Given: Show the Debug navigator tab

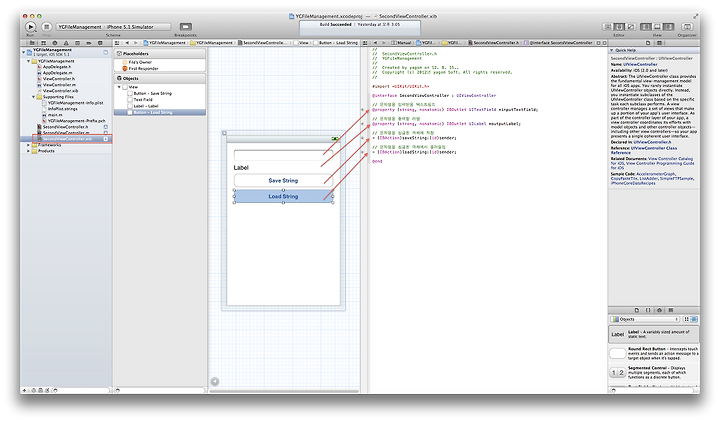Looking at the screenshot, I should [x=77, y=43].
